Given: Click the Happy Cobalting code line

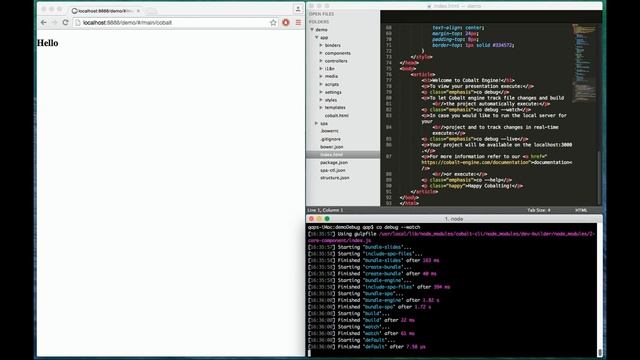Looking at the screenshot, I should [473, 186].
